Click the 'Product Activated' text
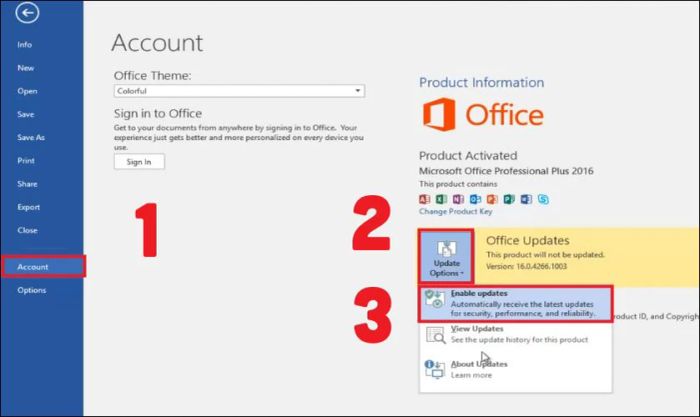The width and height of the screenshot is (700, 417). [468, 156]
